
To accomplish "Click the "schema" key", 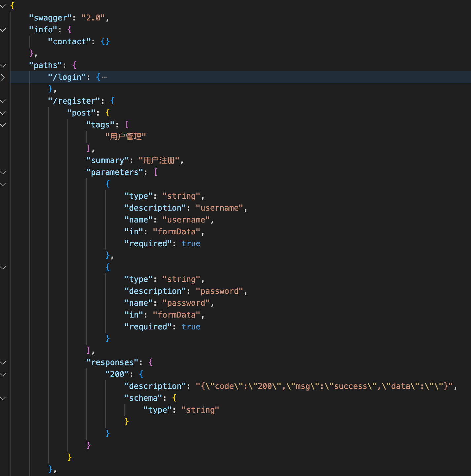I will (x=143, y=398).
